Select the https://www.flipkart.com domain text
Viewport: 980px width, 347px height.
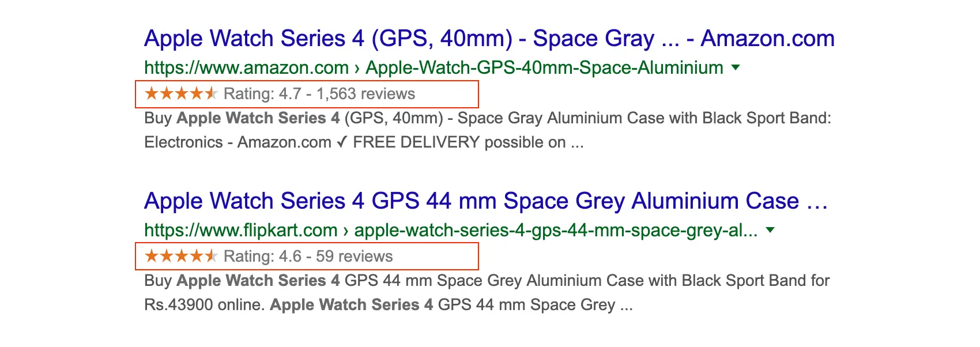240,231
